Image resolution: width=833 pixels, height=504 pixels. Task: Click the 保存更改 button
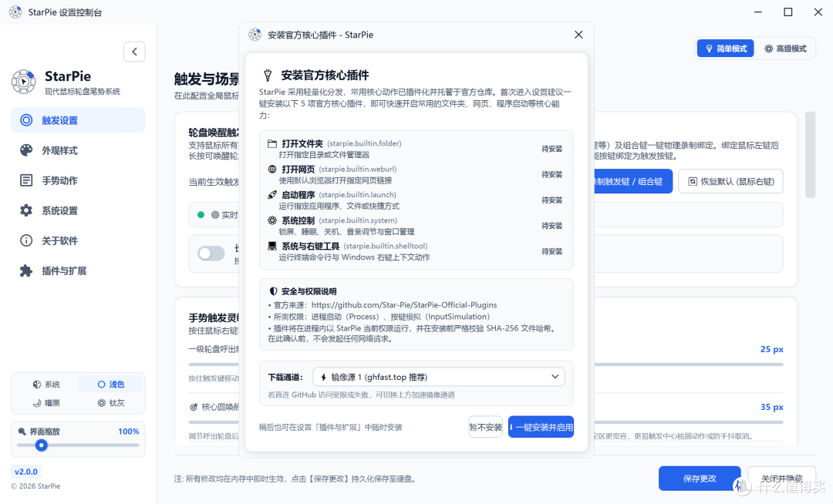click(699, 479)
